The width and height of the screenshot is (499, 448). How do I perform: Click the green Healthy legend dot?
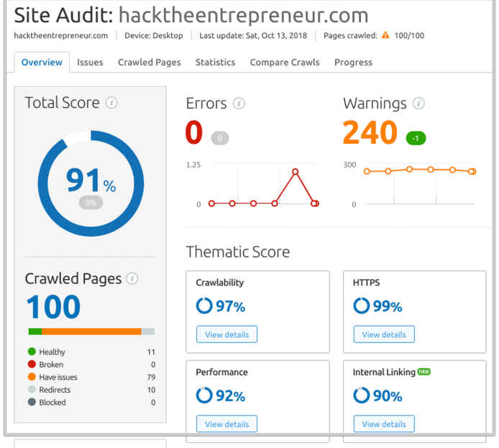32,352
